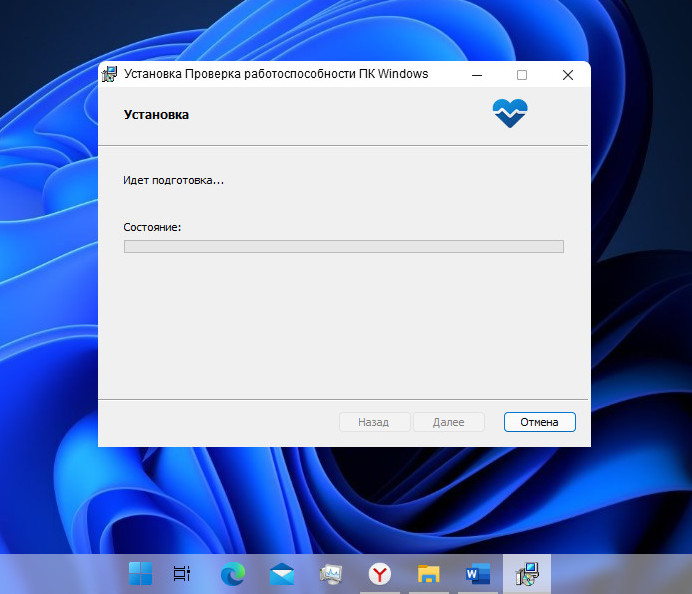The width and height of the screenshot is (692, 594).
Task: Open Task View on the taskbar
Action: (x=181, y=574)
